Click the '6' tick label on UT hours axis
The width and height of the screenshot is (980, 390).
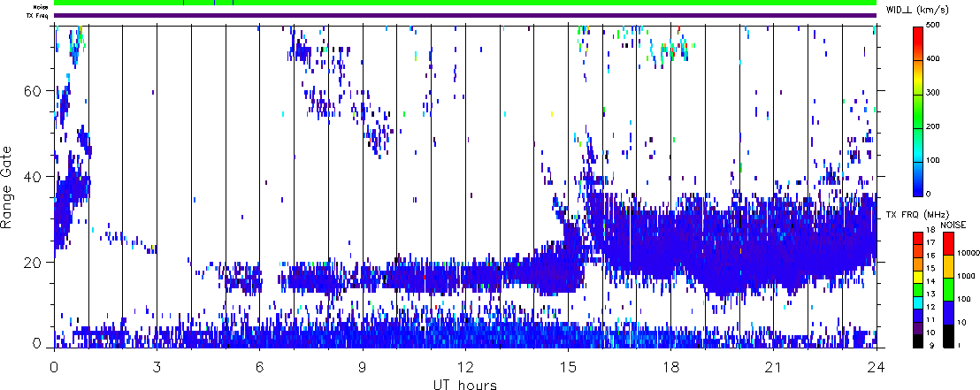(x=259, y=368)
